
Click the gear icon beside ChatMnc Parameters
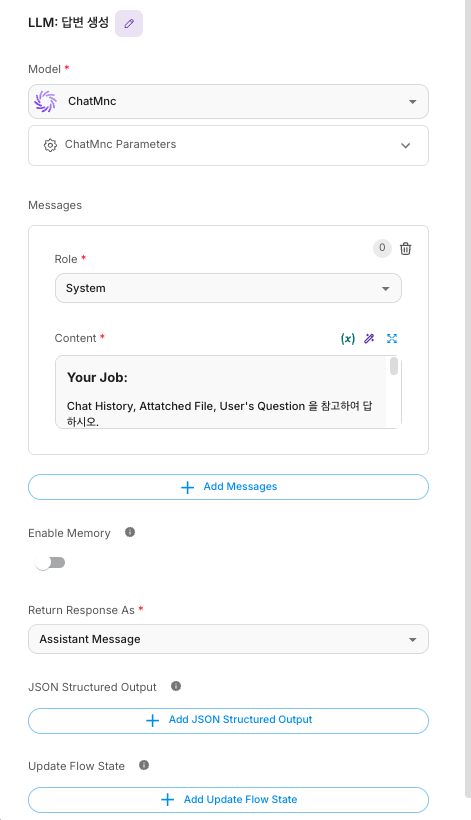coord(50,145)
